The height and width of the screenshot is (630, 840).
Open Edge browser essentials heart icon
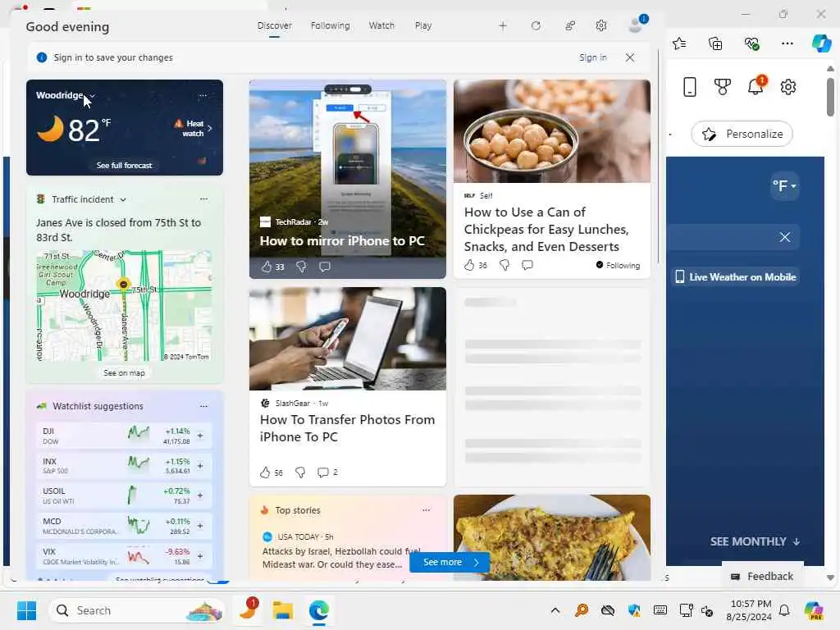coord(751,44)
